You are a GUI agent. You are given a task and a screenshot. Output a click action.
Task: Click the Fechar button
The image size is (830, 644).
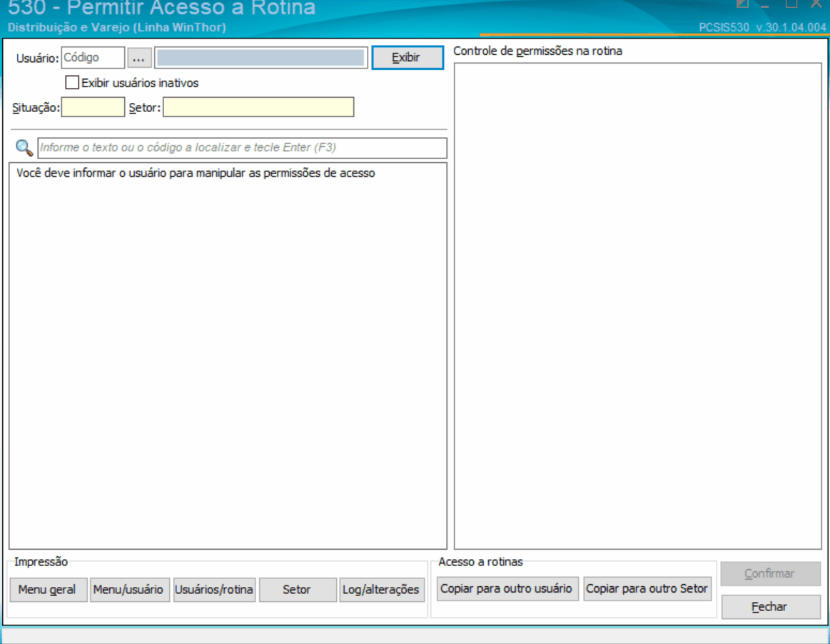point(771,607)
